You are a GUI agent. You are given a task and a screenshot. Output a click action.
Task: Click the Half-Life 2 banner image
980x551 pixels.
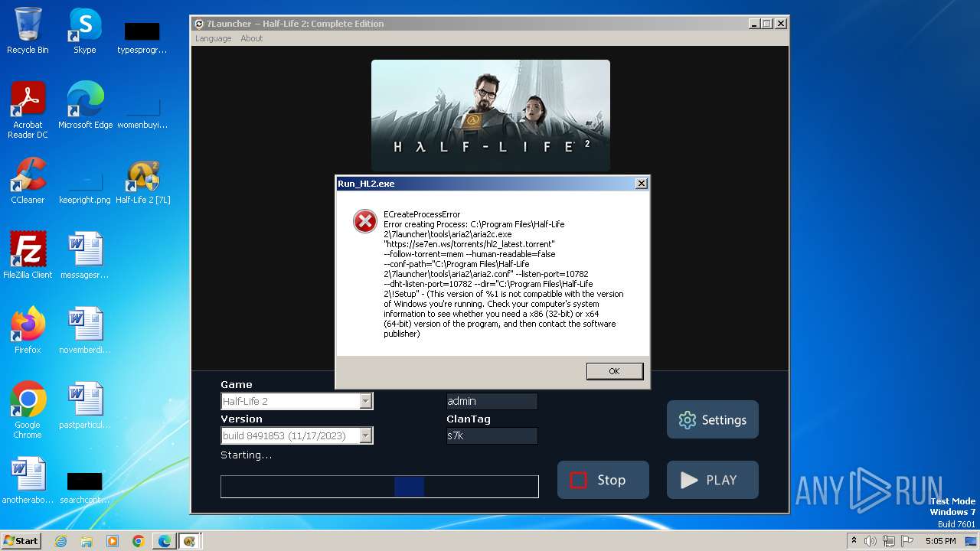pos(491,116)
